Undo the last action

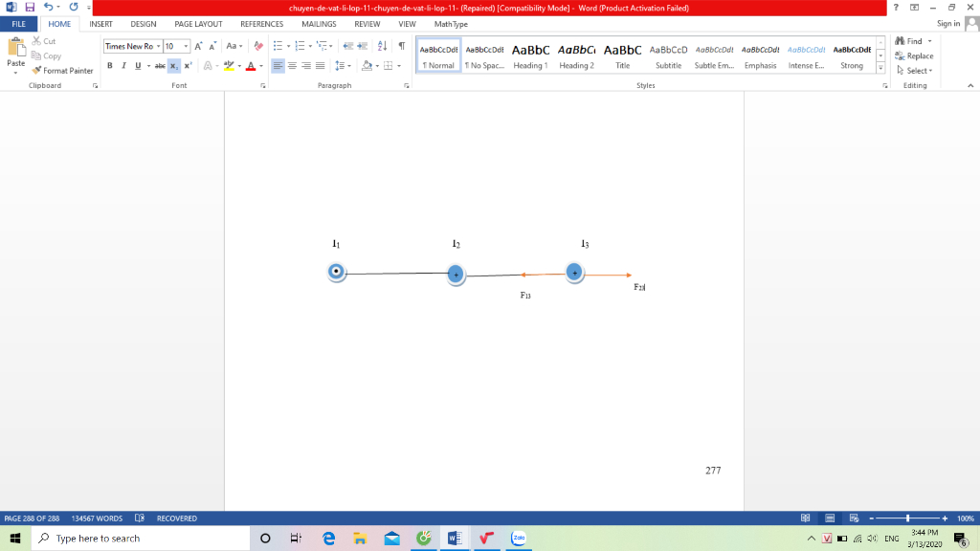tap(48, 8)
